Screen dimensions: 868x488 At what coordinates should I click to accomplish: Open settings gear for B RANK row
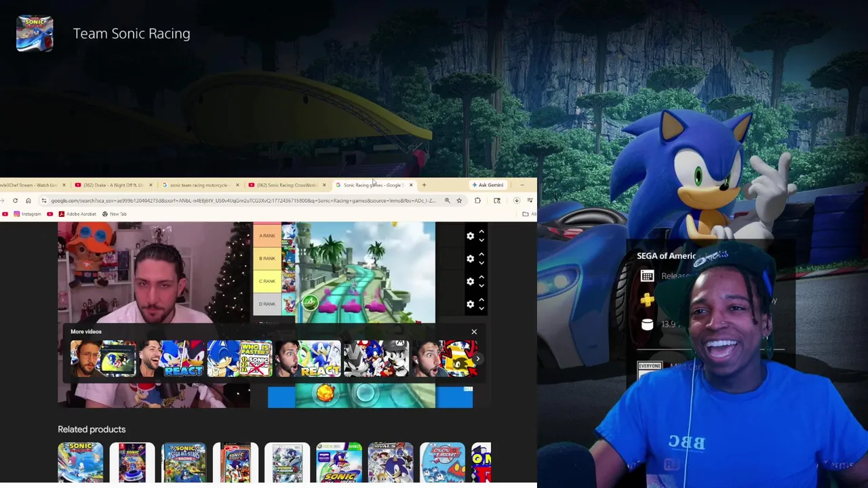tap(470, 259)
